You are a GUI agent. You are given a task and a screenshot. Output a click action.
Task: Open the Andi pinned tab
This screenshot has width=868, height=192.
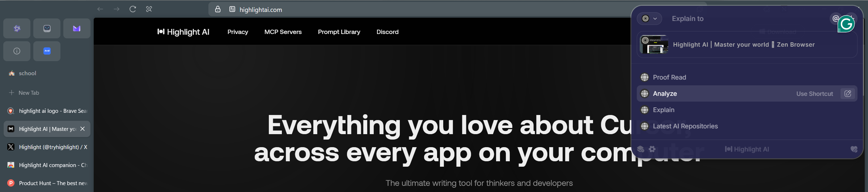(x=47, y=51)
